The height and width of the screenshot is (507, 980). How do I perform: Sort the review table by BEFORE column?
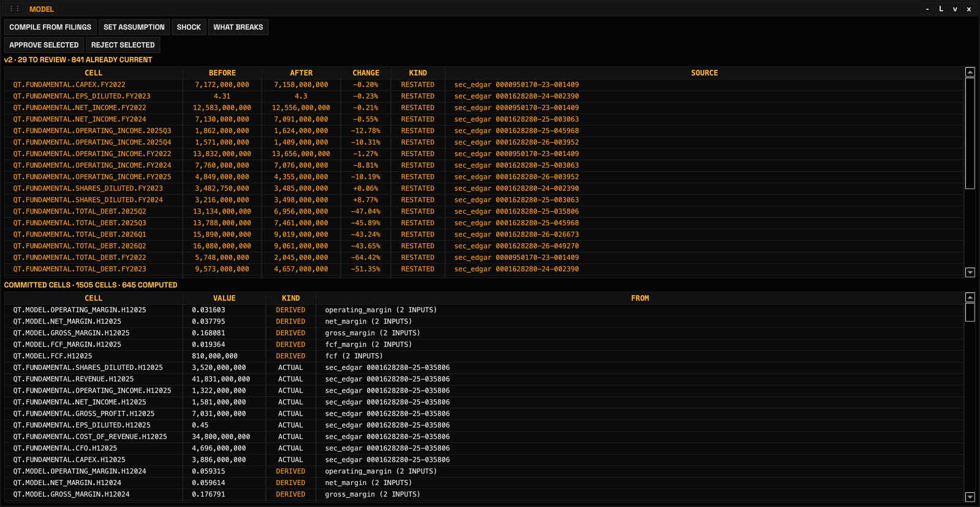point(222,73)
